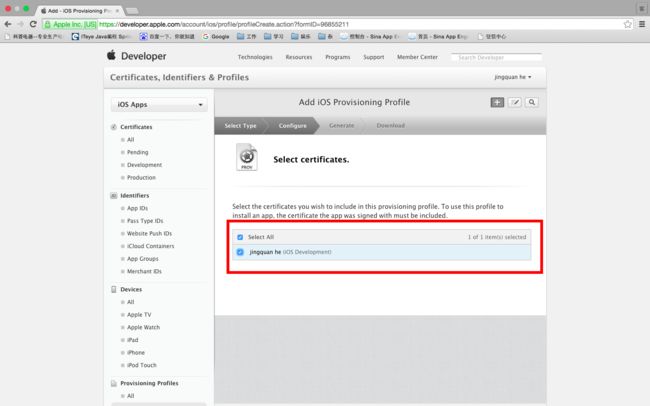The height and width of the screenshot is (406, 650).
Task: Click the Certificates section icon
Action: pyautogui.click(x=114, y=127)
